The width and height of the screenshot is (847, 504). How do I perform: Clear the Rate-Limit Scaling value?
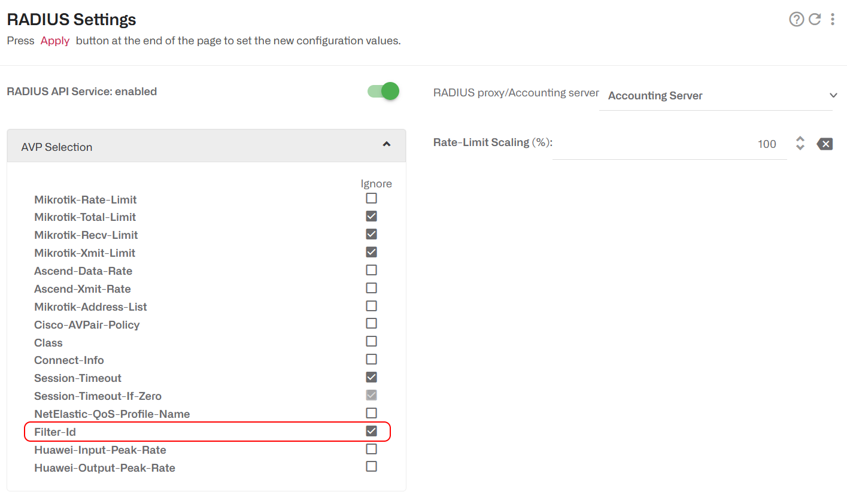click(x=824, y=144)
